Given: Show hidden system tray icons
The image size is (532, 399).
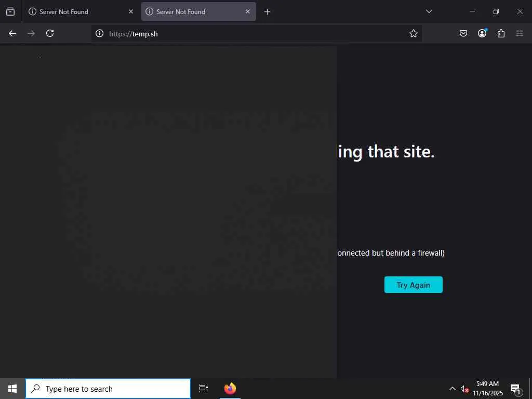Looking at the screenshot, I should (453, 389).
